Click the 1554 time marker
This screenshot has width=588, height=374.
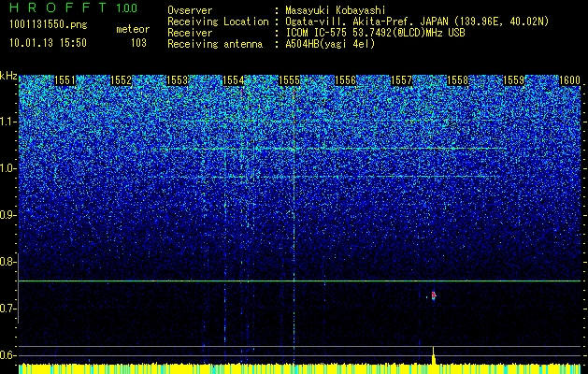click(234, 80)
